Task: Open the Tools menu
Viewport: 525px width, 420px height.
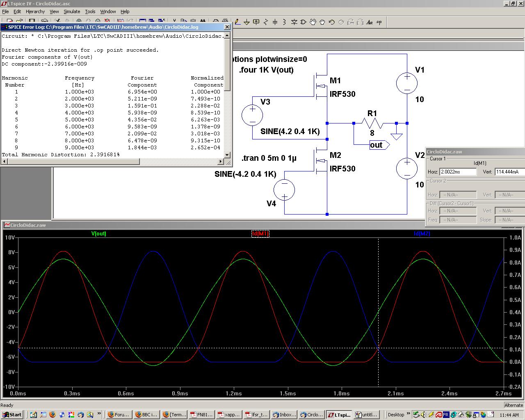Action: pyautogui.click(x=90, y=11)
